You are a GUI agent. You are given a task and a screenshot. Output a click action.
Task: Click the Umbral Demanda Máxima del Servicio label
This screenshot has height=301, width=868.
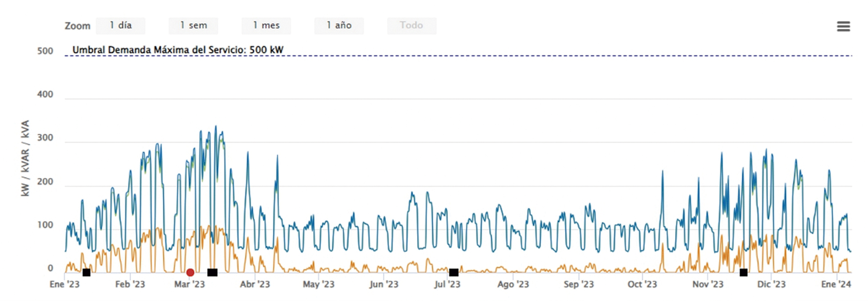tap(178, 50)
